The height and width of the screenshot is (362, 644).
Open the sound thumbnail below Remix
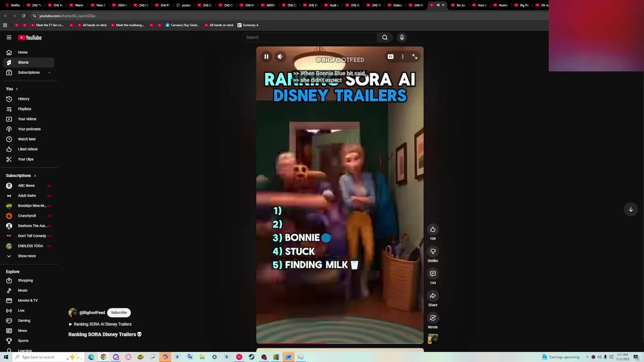click(x=433, y=339)
